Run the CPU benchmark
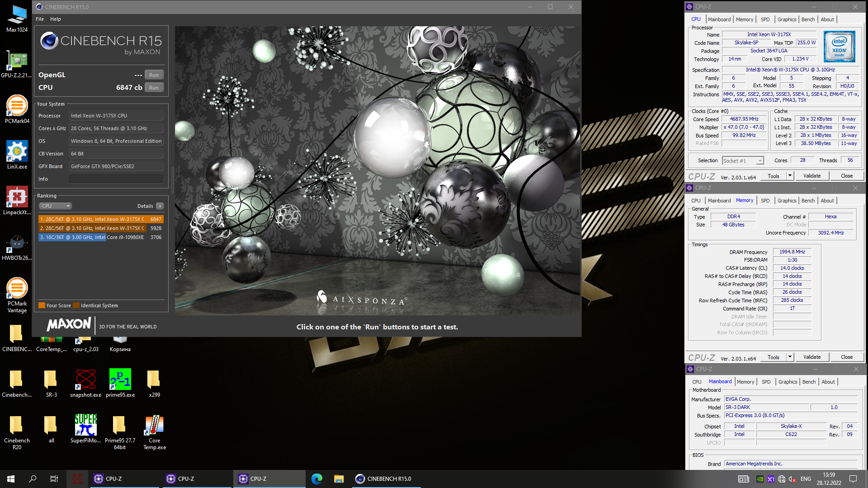The width and height of the screenshot is (868, 488). [x=154, y=88]
